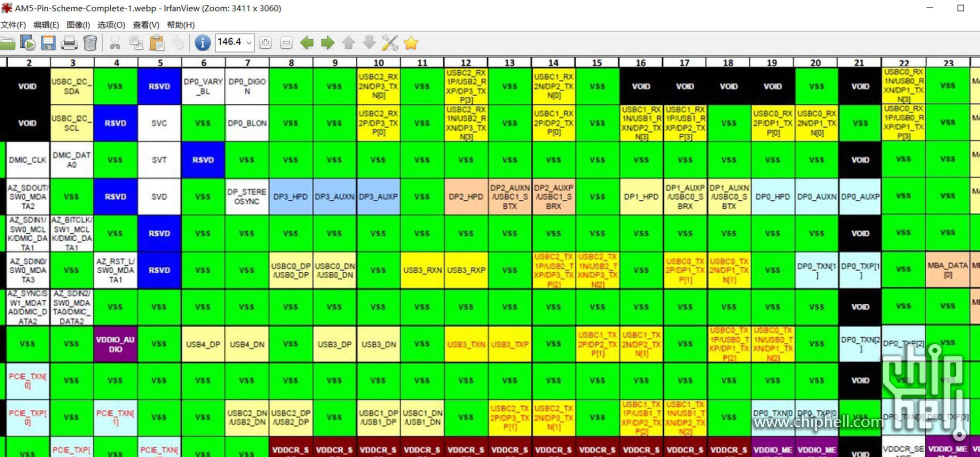Click the DP0_TXN[1] cell
980x457 pixels.
pyautogui.click(x=816, y=270)
